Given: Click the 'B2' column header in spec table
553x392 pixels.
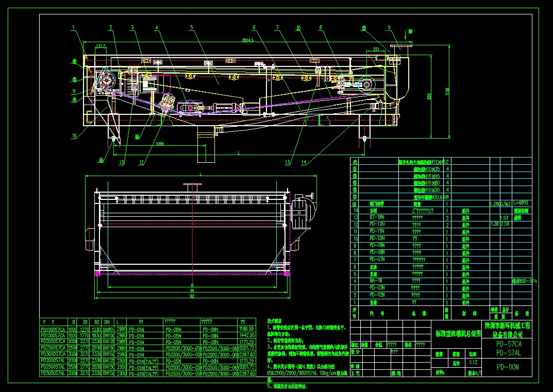Looking at the screenshot, I should point(97,322).
